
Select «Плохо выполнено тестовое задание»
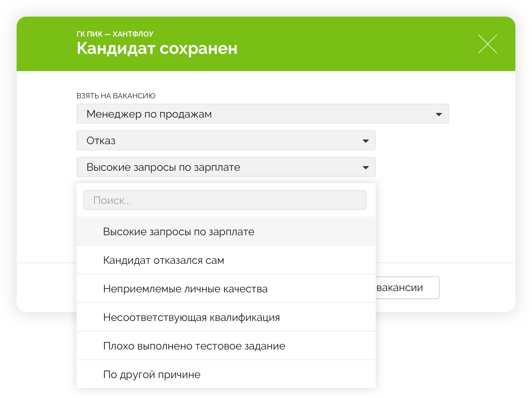point(194,346)
